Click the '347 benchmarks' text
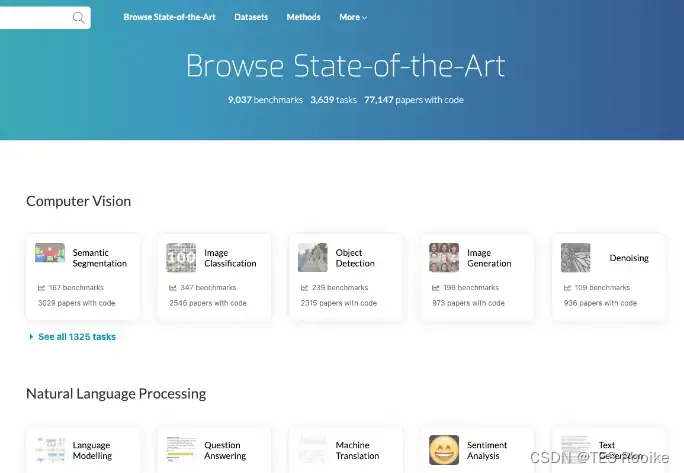Screen dimensions: 684x473 pyautogui.click(x=208, y=288)
